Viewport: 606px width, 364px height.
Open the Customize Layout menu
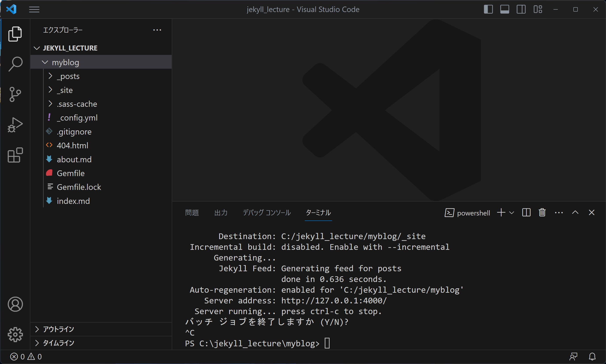coord(537,9)
